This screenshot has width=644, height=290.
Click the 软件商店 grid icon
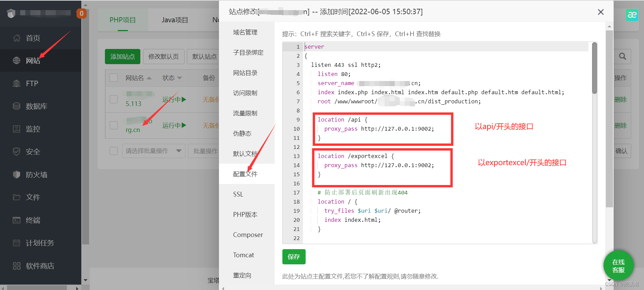tap(17, 266)
